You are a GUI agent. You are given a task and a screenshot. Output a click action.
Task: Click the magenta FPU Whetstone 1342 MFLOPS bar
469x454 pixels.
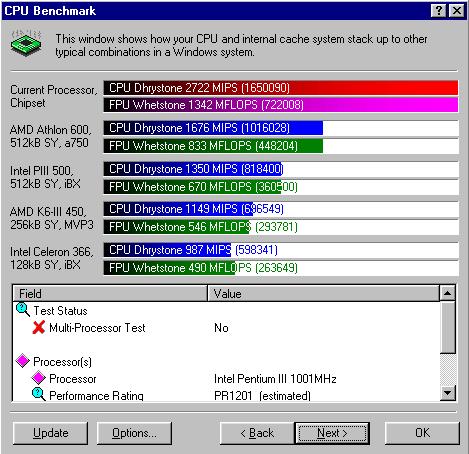click(281, 105)
